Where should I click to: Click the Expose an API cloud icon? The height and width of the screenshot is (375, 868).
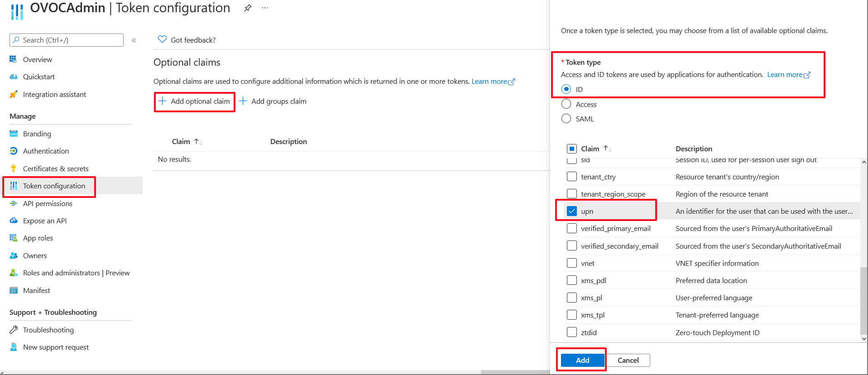point(14,221)
